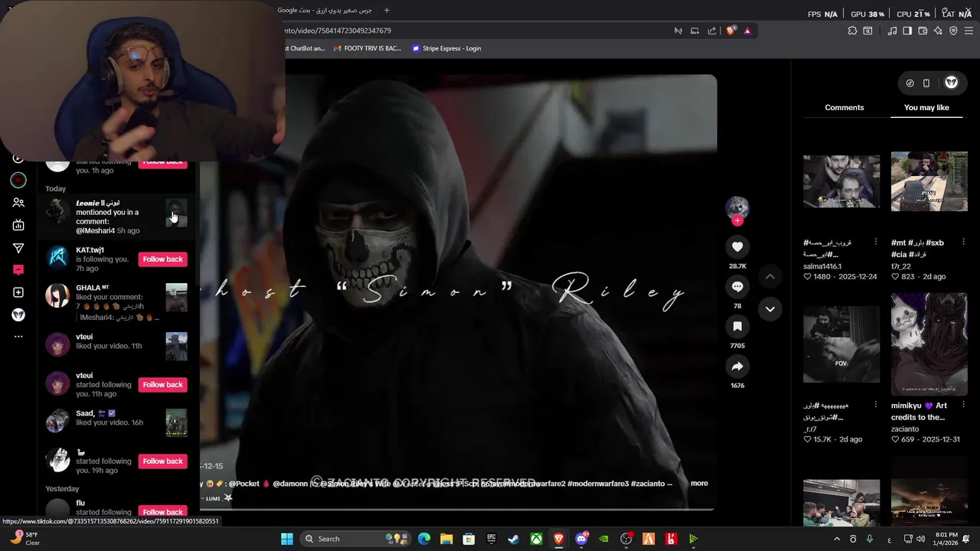Open GHALA liked your comment notification
Screen dimensions: 980x551
coord(116,302)
